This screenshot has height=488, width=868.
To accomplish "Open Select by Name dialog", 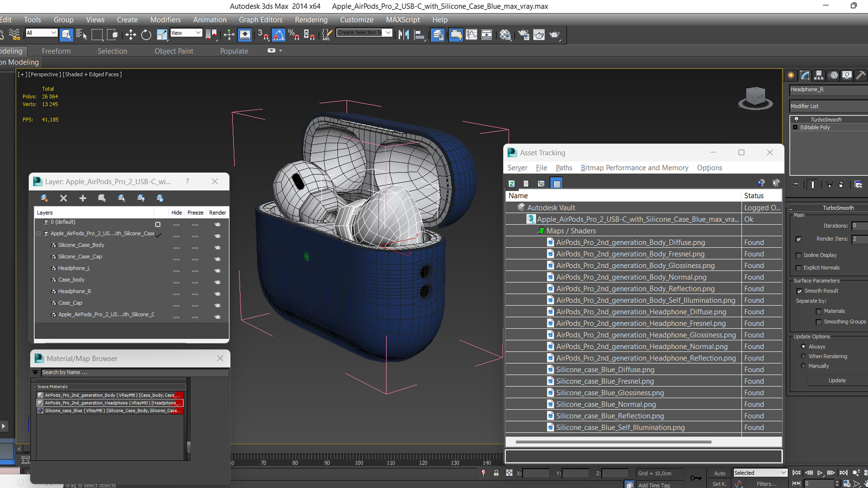I will (x=81, y=35).
